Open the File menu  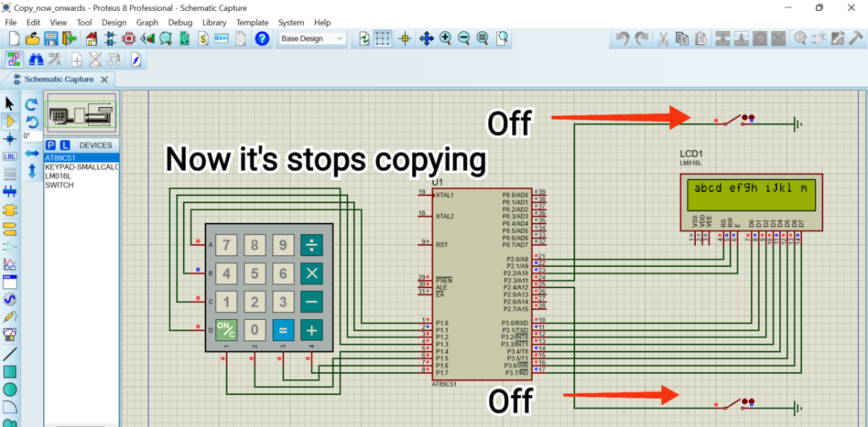point(11,22)
